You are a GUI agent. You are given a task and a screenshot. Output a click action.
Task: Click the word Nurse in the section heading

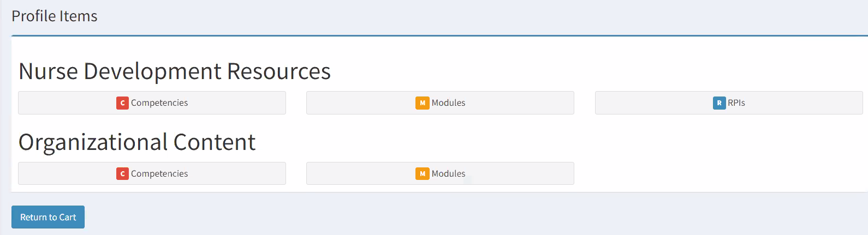49,71
